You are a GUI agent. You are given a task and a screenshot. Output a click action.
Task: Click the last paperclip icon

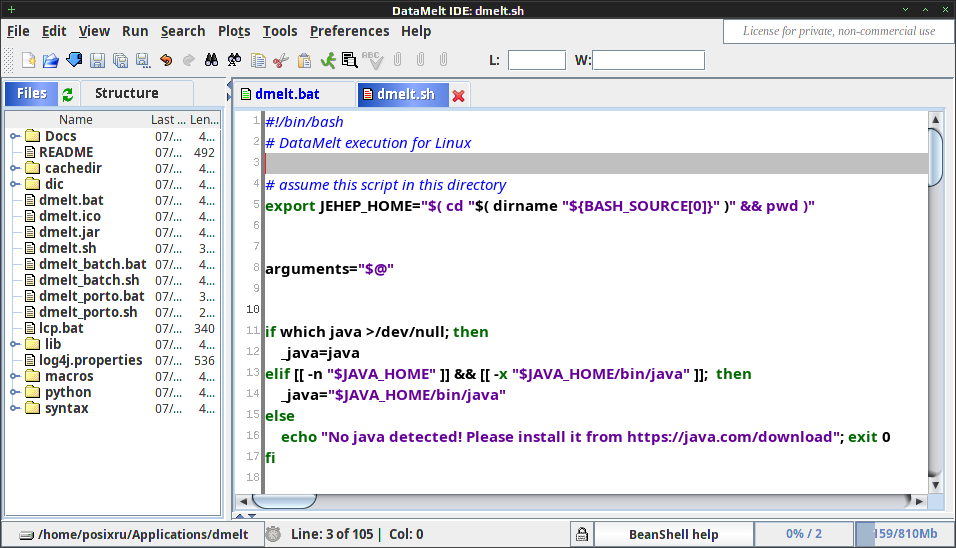pyautogui.click(x=443, y=60)
